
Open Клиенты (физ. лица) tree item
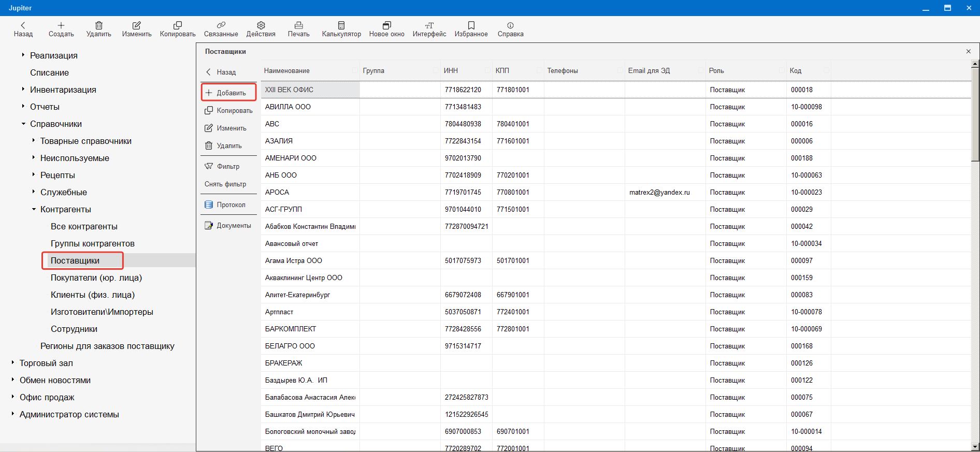93,295
